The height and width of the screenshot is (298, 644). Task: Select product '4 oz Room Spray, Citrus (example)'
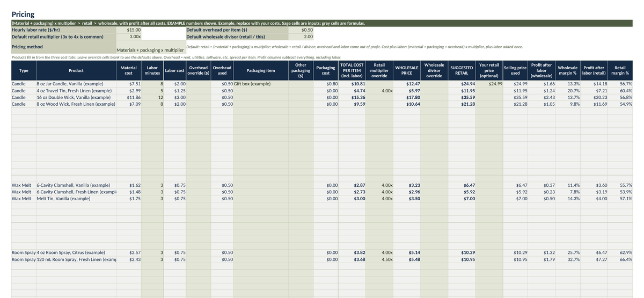pos(76,252)
